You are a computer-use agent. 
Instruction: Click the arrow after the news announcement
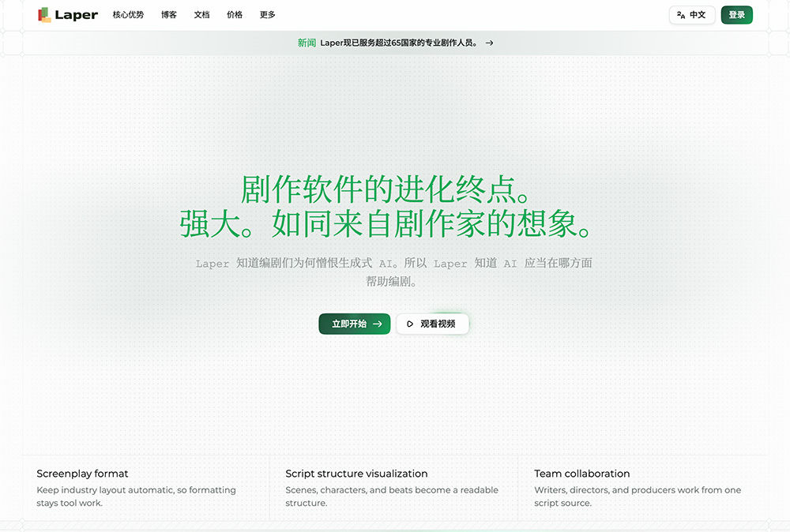pyautogui.click(x=489, y=43)
